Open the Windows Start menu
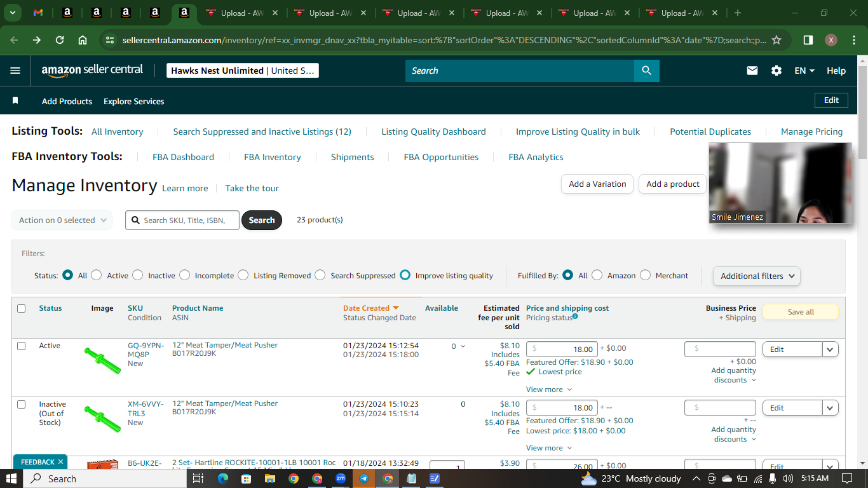This screenshot has height=488, width=868. click(x=11, y=478)
